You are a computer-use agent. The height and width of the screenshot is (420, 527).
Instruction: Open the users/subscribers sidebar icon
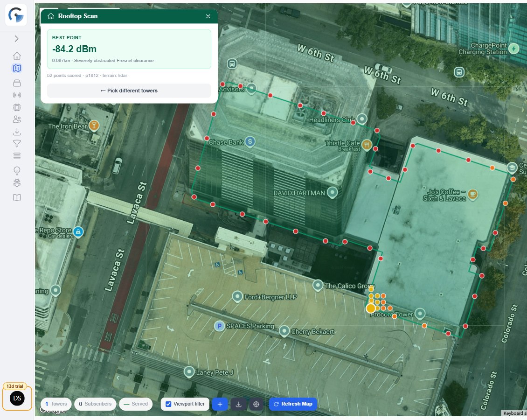tap(17, 119)
